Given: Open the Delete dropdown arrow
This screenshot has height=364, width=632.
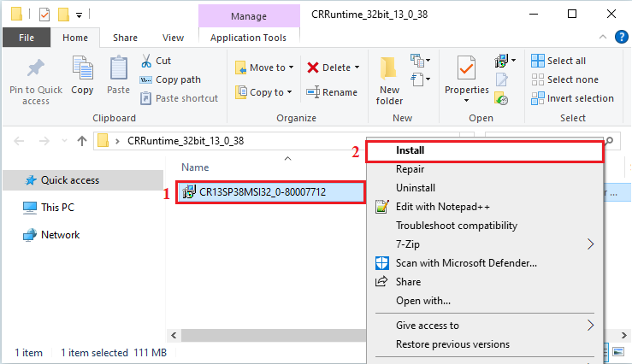Looking at the screenshot, I should 357,68.
